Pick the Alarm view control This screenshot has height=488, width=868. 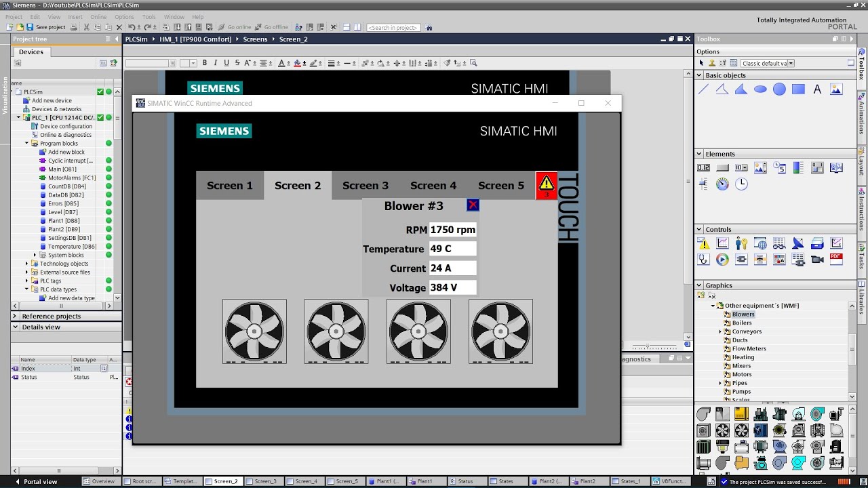click(x=703, y=243)
